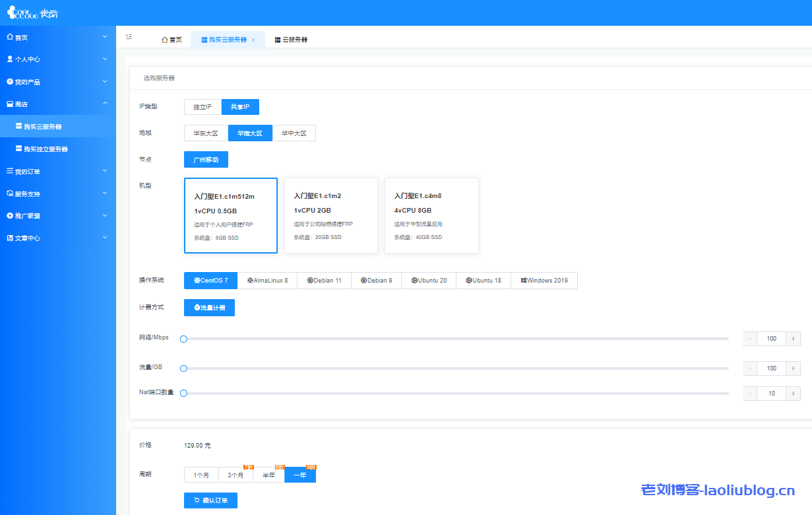Choose the Windows 2019 operating system

point(544,280)
